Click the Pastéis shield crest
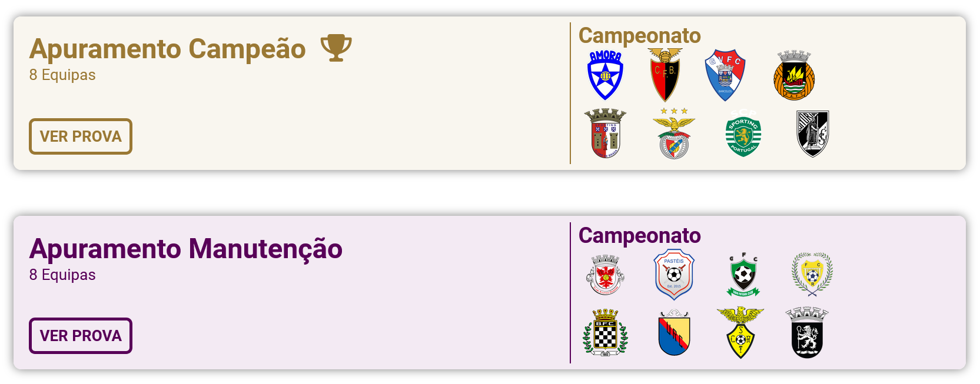Viewport: 980px width, 384px height. pyautogui.click(x=674, y=275)
